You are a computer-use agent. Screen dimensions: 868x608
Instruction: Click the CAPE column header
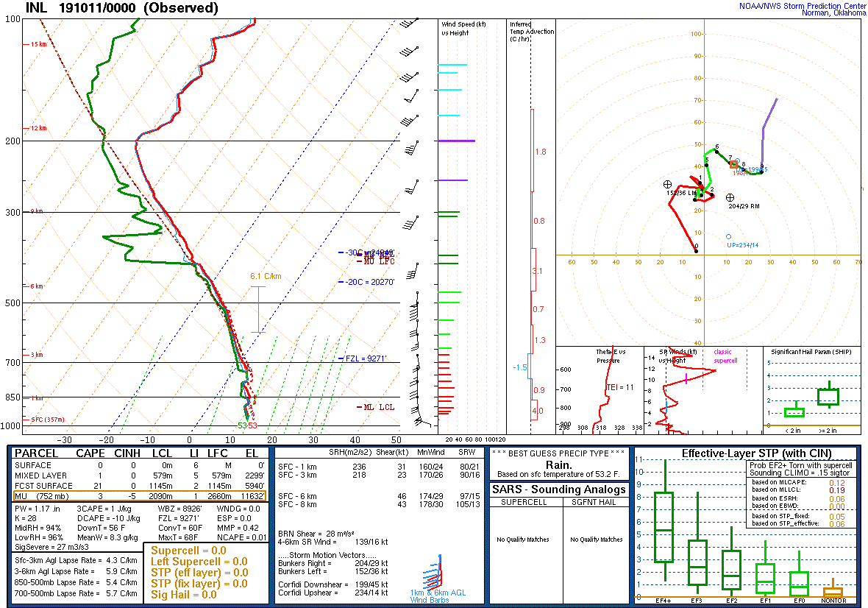coord(90,453)
